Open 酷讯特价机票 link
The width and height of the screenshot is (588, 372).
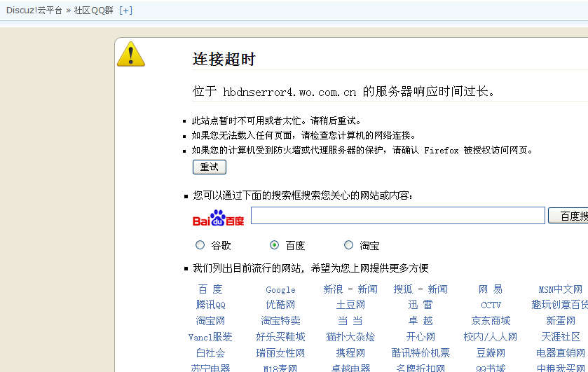click(x=421, y=353)
